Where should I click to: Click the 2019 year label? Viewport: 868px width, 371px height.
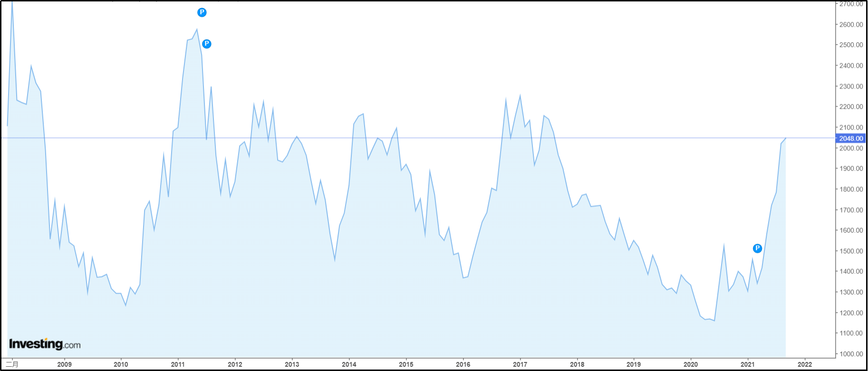[x=634, y=364]
